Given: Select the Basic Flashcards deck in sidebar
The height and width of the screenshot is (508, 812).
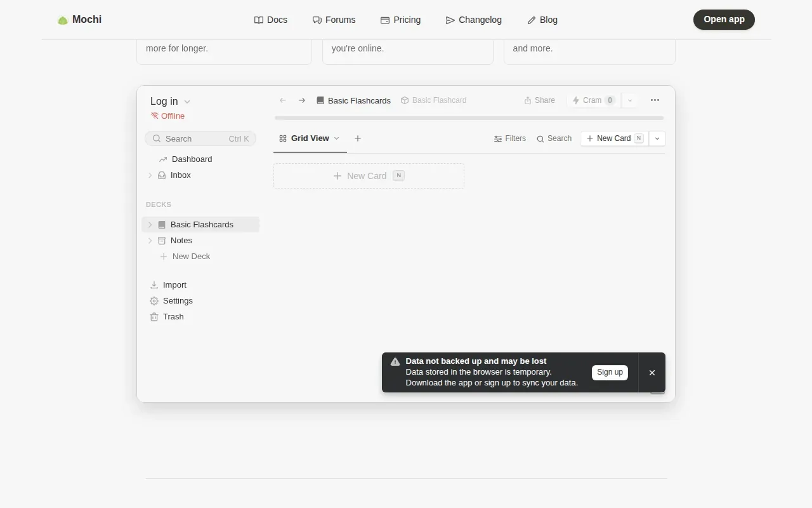Looking at the screenshot, I should [201, 225].
